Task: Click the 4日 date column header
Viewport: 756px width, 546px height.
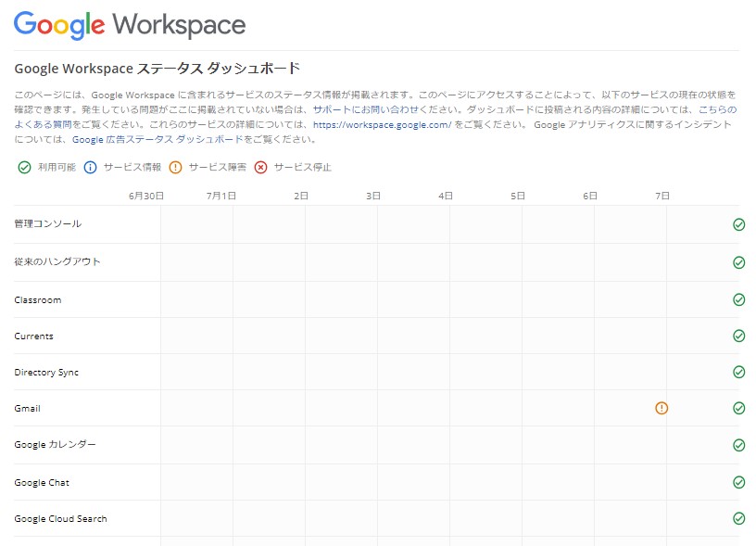Action: [x=446, y=196]
